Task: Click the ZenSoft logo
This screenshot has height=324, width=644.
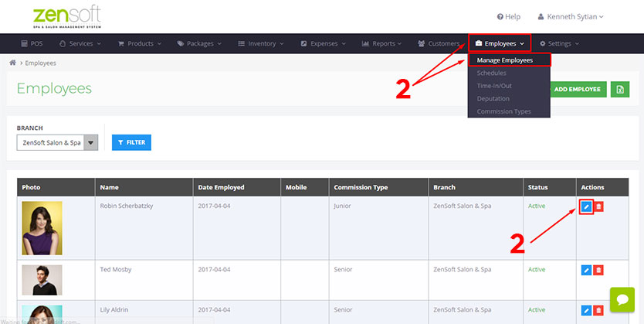Action: click(67, 18)
